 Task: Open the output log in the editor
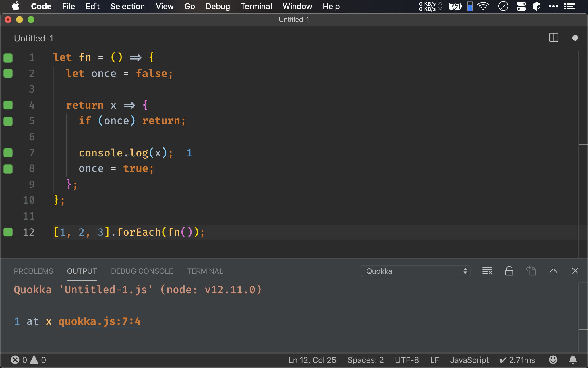click(531, 271)
